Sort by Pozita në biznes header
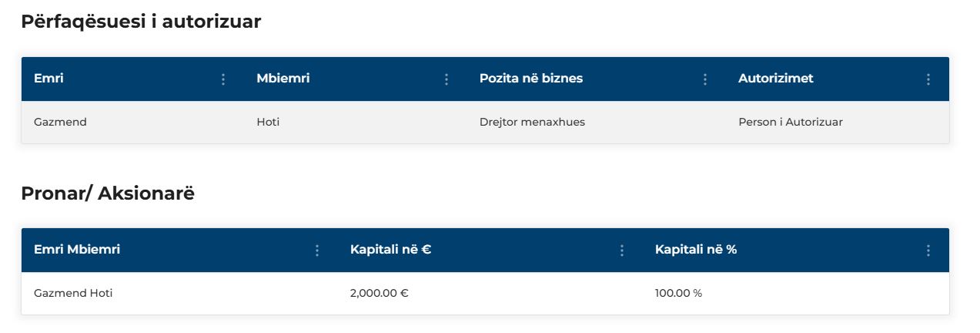980x333 pixels. point(531,79)
